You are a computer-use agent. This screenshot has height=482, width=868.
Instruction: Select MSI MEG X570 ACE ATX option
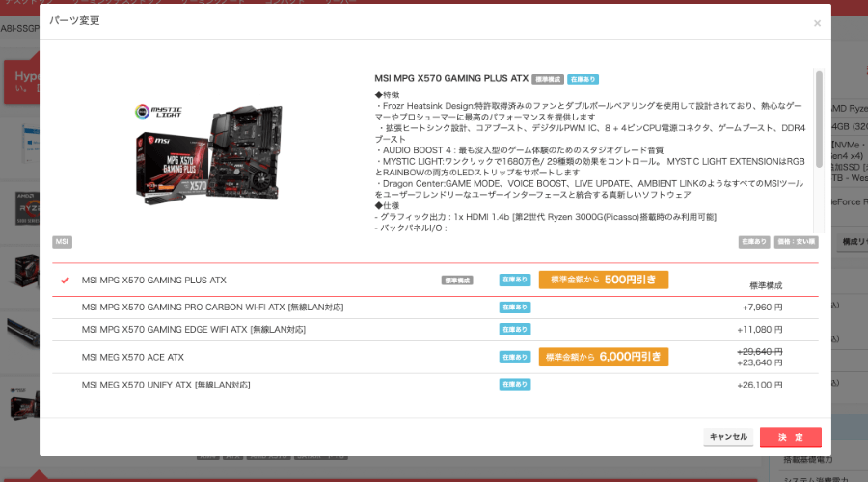pyautogui.click(x=435, y=358)
